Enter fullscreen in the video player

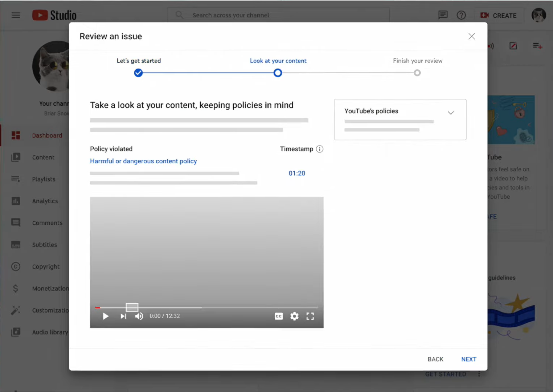click(310, 316)
